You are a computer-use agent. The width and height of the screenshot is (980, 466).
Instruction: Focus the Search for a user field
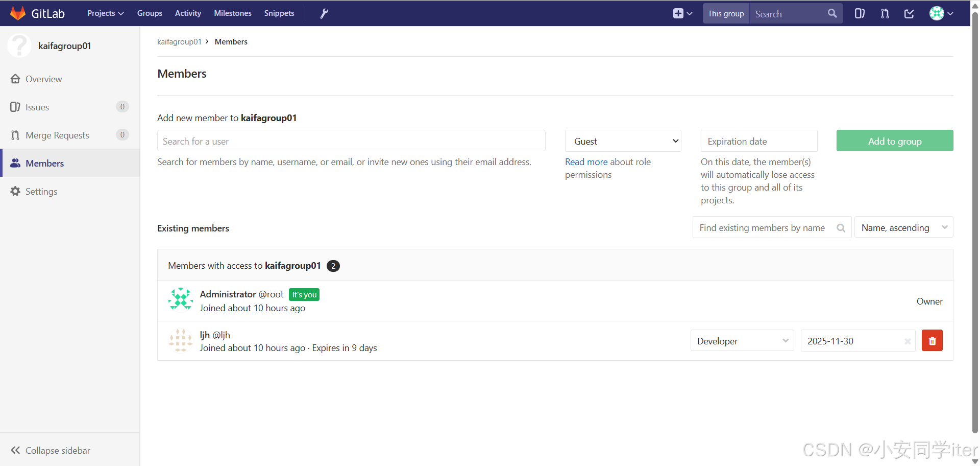click(351, 141)
